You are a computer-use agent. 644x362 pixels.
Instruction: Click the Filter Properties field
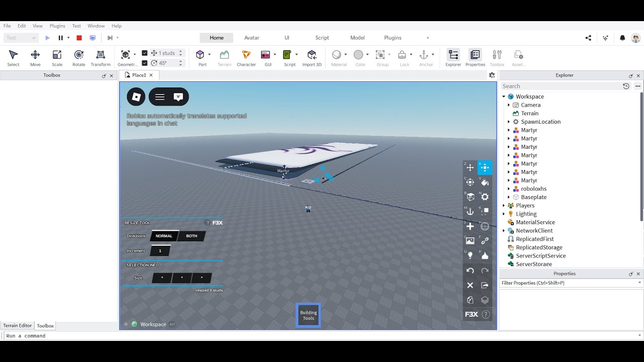pyautogui.click(x=571, y=283)
